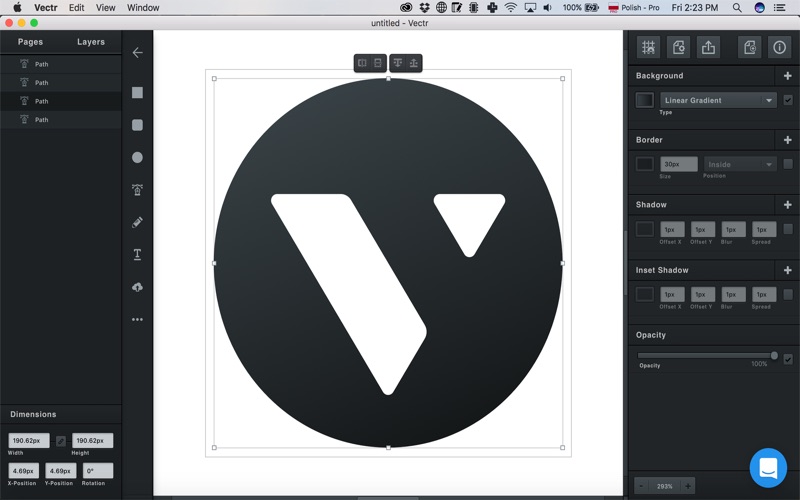Viewport: 800px width, 500px height.
Task: Open the Apple menu
Action: click(x=17, y=8)
